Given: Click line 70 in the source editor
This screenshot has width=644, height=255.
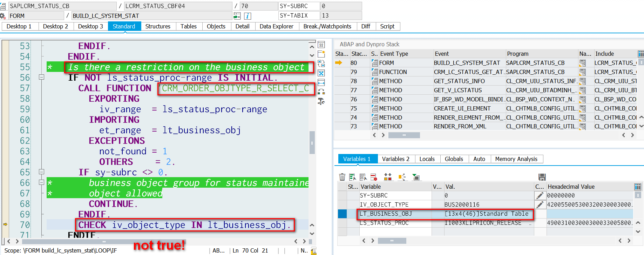Looking at the screenshot, I should pos(177,225).
